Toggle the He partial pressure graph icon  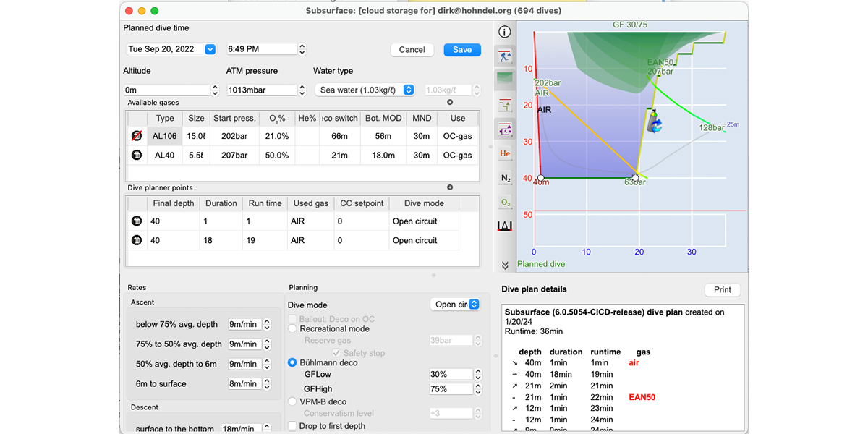(505, 153)
